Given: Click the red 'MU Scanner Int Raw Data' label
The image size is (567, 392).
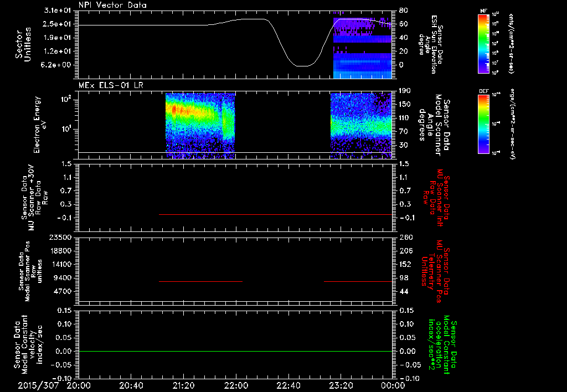Looking at the screenshot, I should (x=436, y=198).
